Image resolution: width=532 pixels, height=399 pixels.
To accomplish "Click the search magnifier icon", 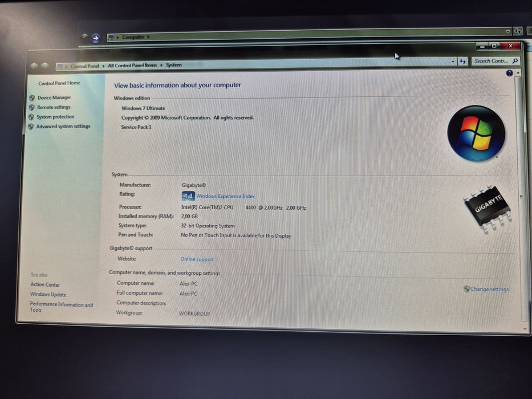I will coord(515,61).
